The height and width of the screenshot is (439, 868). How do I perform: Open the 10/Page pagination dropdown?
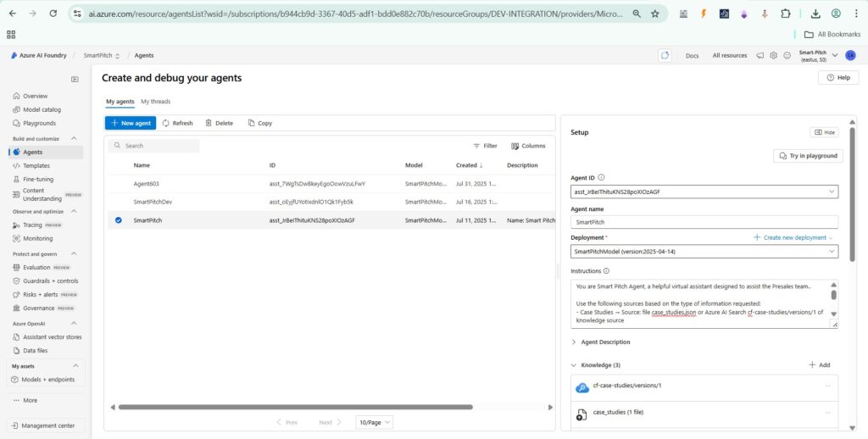tap(375, 422)
